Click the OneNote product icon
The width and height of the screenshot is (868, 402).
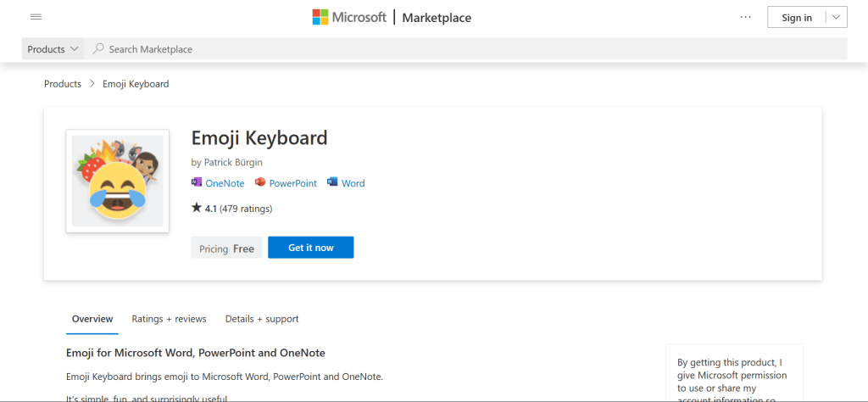(197, 182)
